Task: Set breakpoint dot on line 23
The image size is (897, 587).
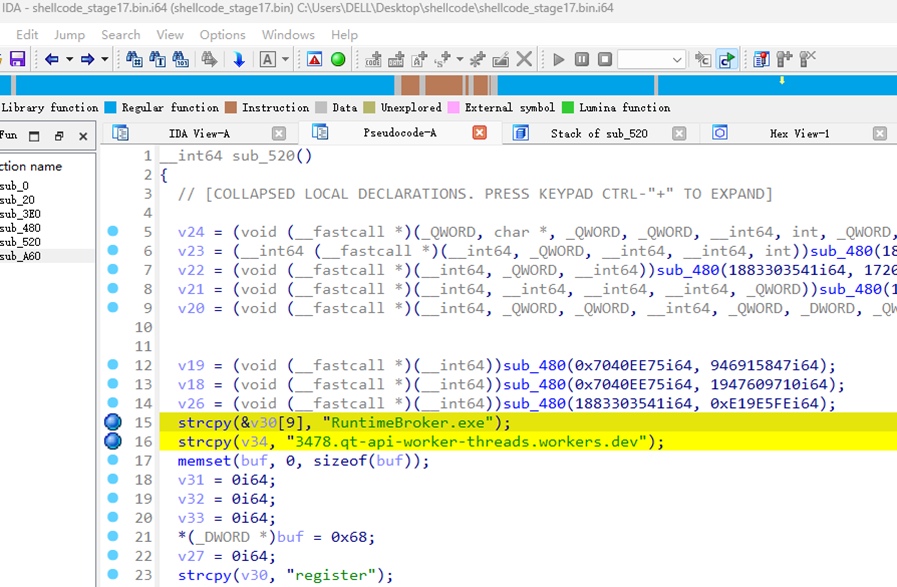Action: (113, 574)
